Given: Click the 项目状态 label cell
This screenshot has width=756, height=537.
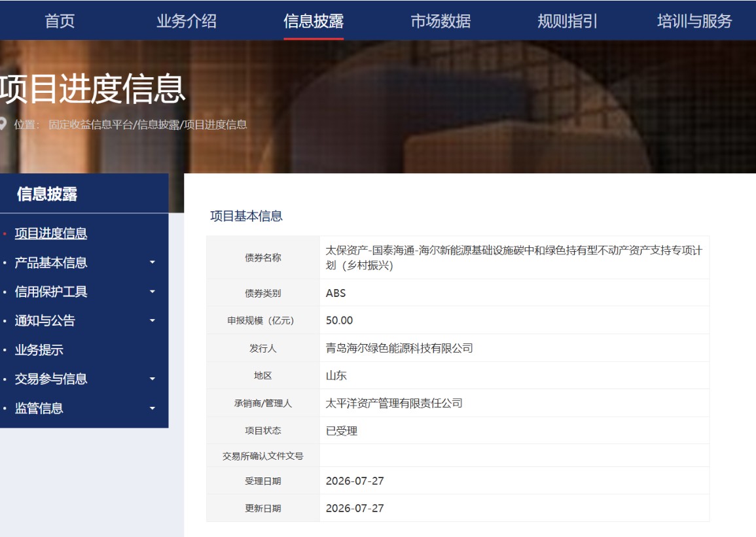Looking at the screenshot, I should tap(262, 430).
